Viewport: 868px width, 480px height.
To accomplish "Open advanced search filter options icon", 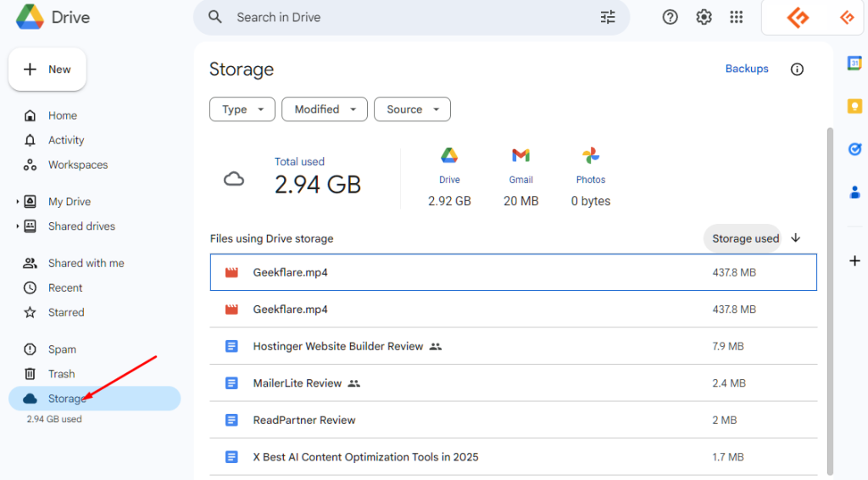I will pyautogui.click(x=607, y=17).
